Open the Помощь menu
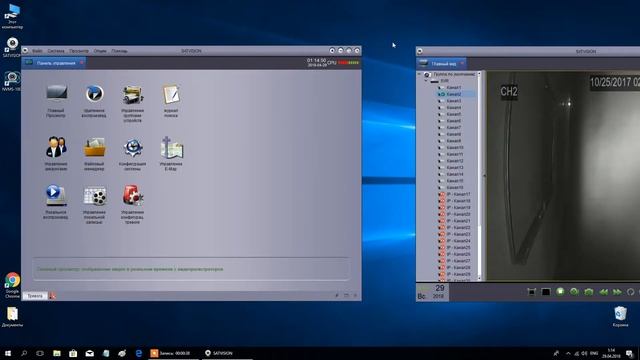Viewport: 640px width, 360px height. tap(119, 51)
